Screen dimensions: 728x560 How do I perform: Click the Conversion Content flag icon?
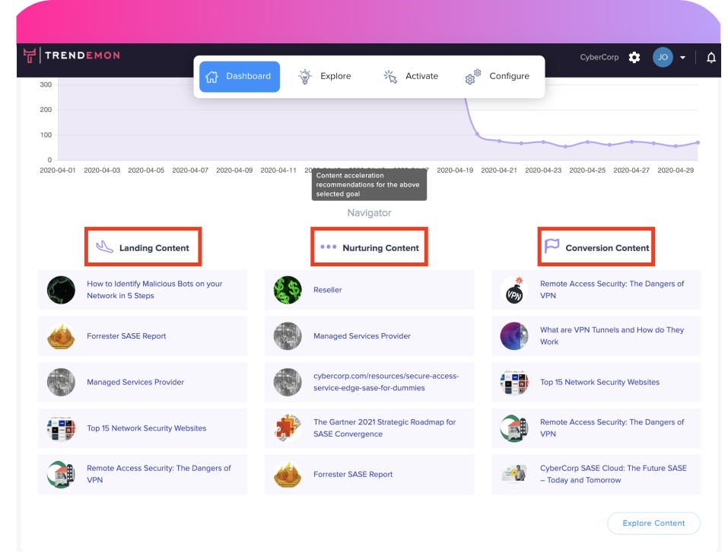tap(552, 246)
